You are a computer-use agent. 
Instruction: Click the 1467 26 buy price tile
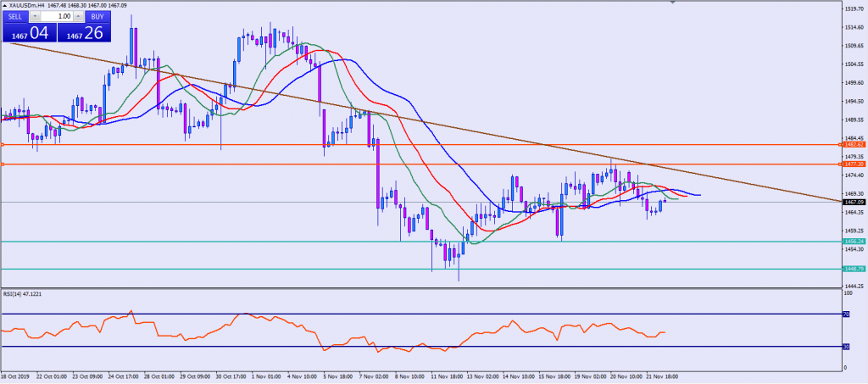85,33
